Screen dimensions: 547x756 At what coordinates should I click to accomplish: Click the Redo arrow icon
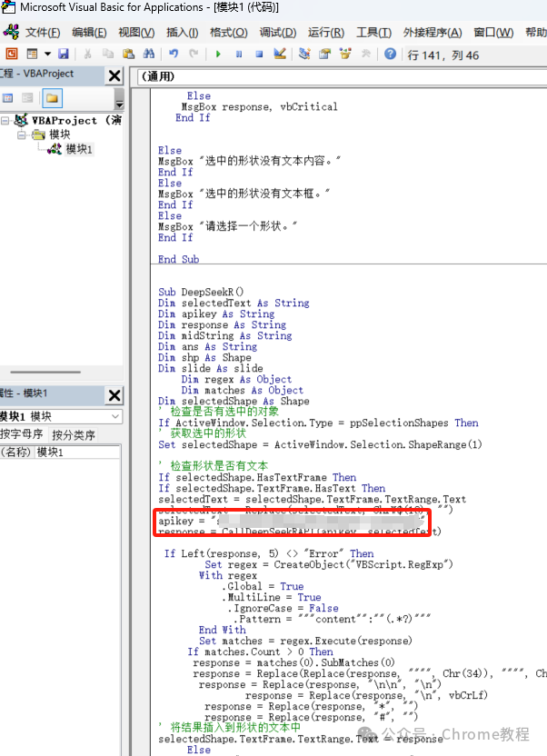point(194,54)
